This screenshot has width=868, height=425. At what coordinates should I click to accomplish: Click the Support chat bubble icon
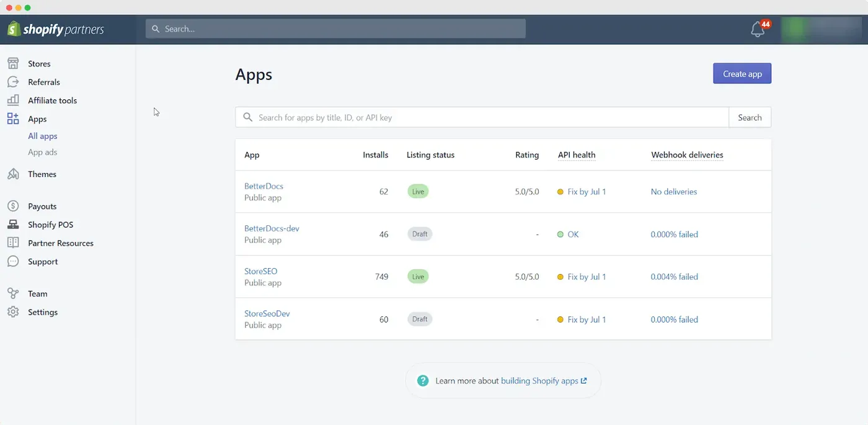13,261
